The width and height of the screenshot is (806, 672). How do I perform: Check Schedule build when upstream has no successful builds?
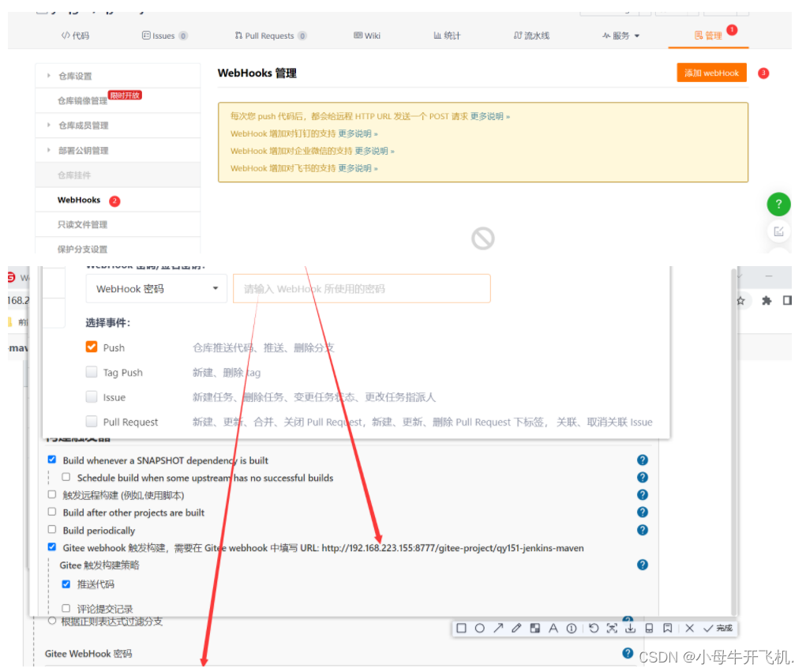[66, 477]
